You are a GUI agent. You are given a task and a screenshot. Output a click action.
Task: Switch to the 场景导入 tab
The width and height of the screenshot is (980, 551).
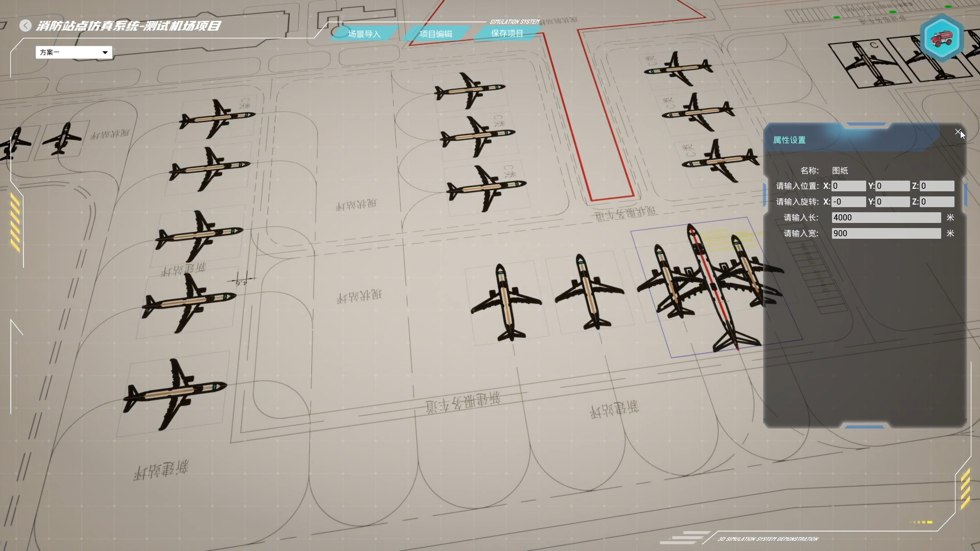point(364,34)
